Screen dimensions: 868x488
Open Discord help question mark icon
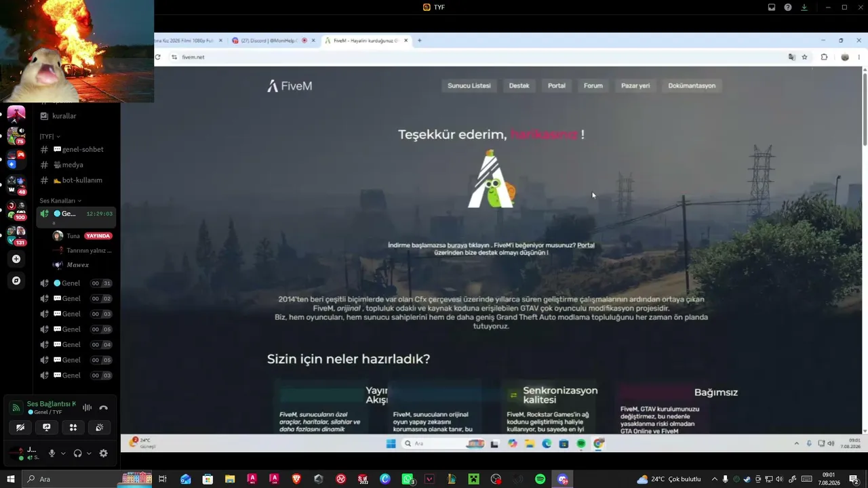788,7
